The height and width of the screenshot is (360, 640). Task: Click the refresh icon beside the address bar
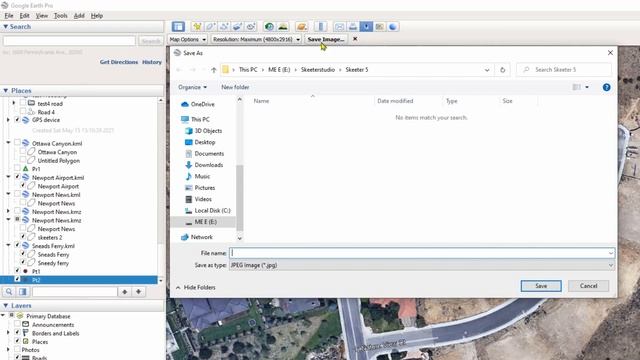point(502,70)
